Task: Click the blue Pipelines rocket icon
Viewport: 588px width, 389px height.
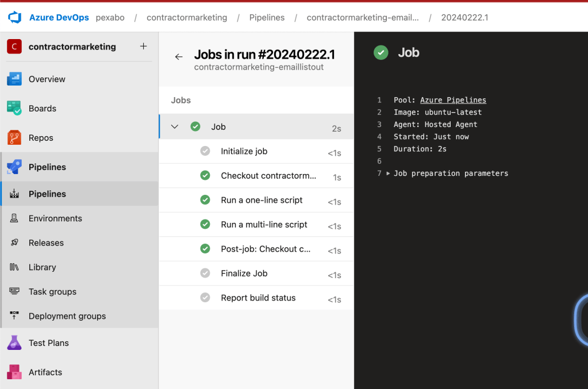Action: (x=14, y=167)
